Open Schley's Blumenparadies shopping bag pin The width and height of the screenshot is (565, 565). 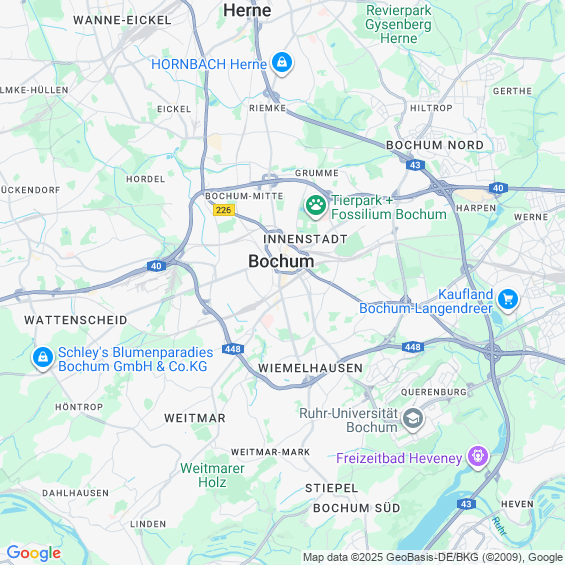tap(43, 359)
